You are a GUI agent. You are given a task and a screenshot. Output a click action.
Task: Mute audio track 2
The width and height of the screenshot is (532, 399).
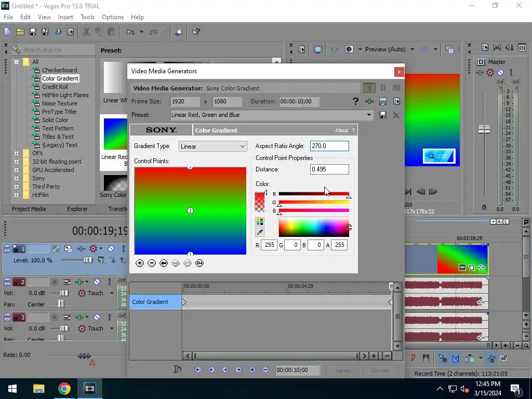pos(97,282)
